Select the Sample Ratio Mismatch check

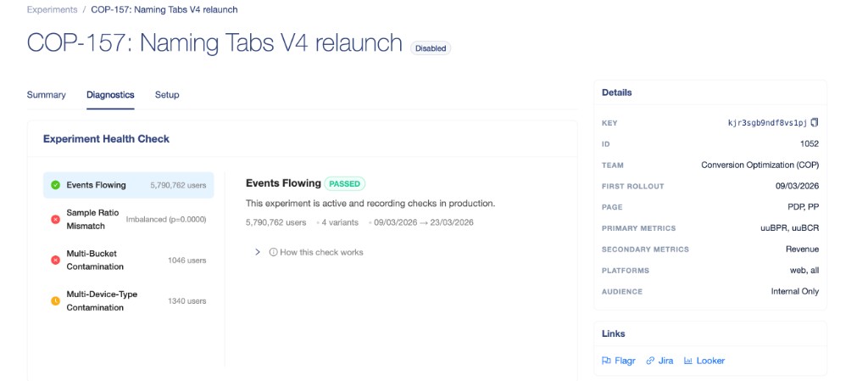click(x=127, y=219)
